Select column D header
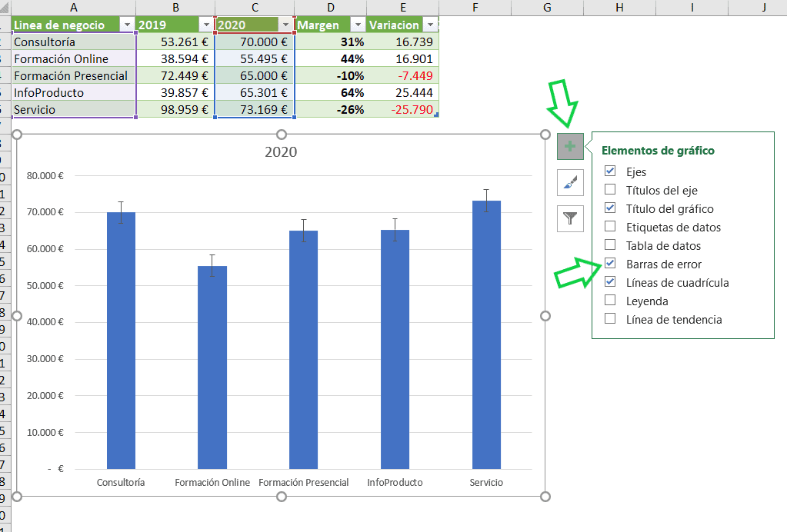Screen dimensions: 787x532 [x=331, y=8]
